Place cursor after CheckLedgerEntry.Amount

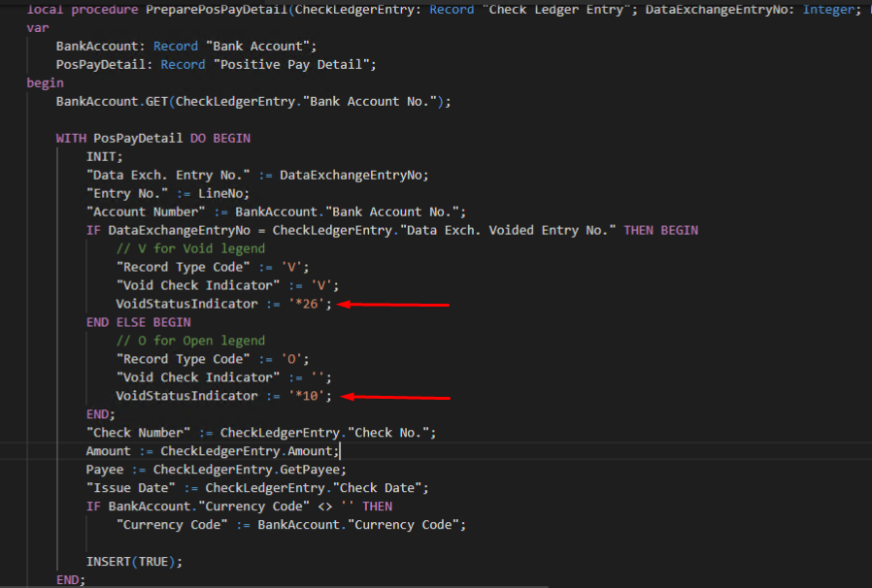point(340,451)
